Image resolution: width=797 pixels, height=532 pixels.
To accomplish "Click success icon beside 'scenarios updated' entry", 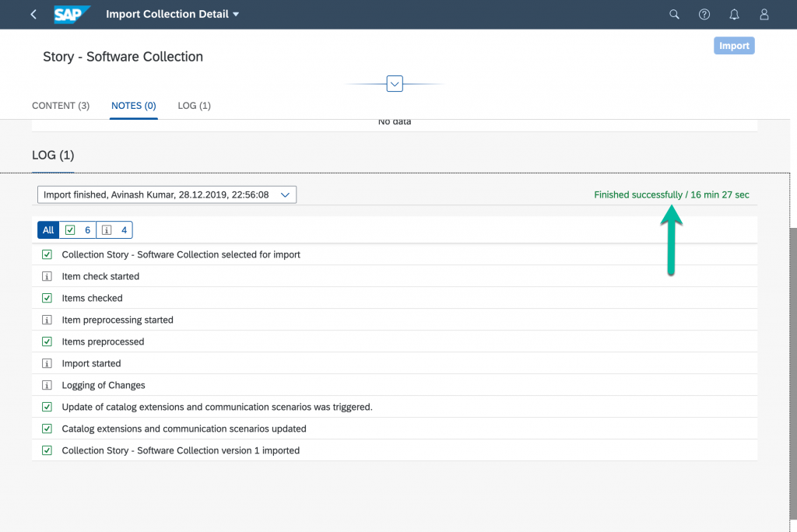I will 47,429.
